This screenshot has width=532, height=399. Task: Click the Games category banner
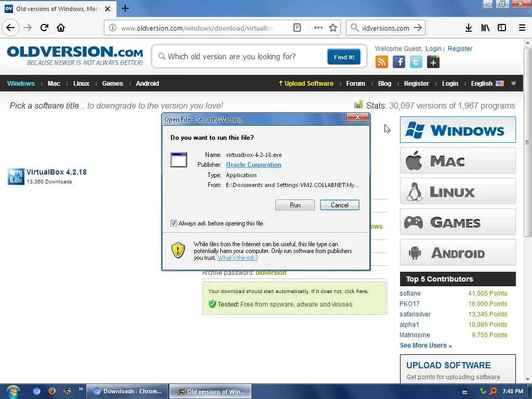pyautogui.click(x=458, y=222)
